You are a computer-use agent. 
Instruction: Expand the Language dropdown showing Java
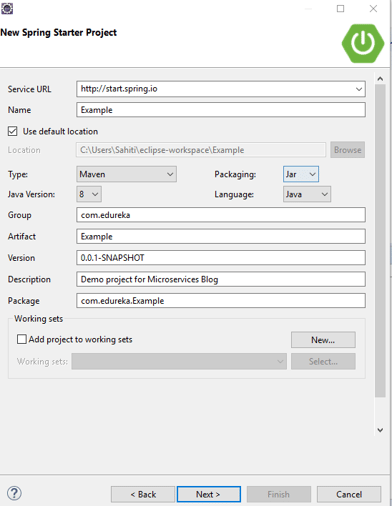tap(307, 194)
